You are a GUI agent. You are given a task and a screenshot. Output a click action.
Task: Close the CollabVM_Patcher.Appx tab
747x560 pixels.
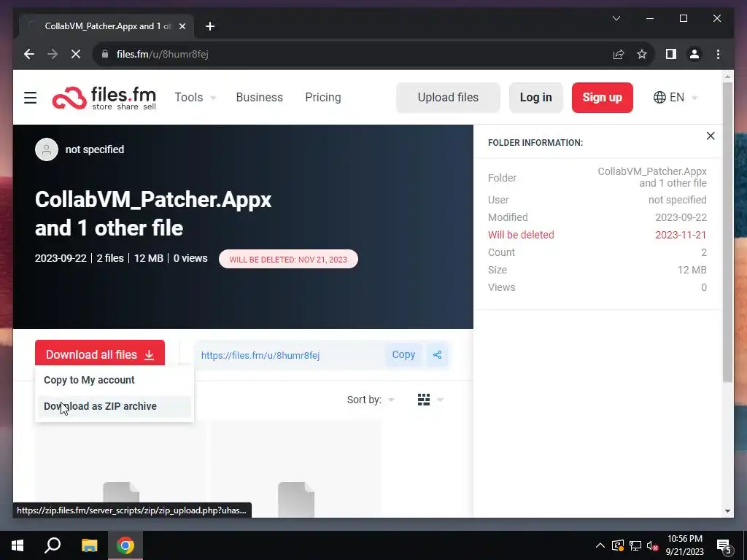[x=182, y=26]
